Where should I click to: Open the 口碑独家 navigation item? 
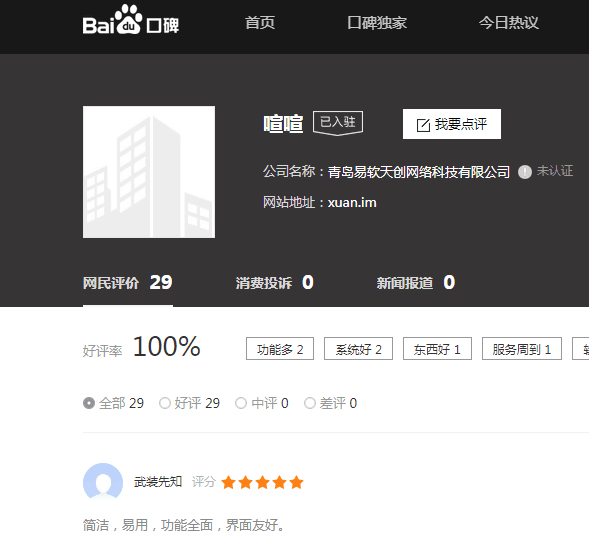[377, 23]
